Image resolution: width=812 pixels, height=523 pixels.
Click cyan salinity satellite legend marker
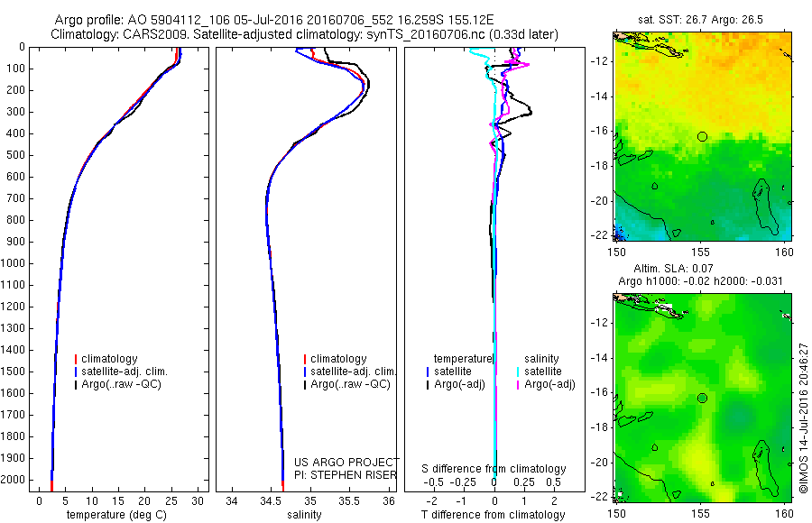click(518, 372)
